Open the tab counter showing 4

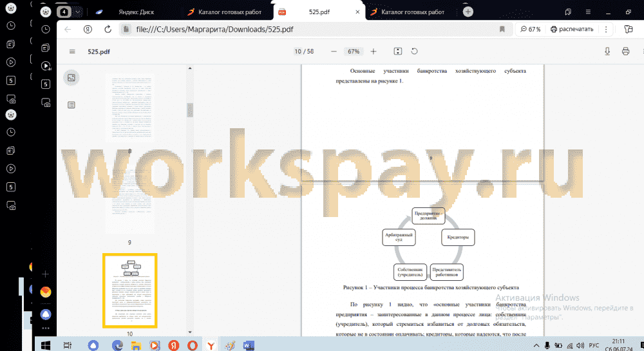click(x=64, y=12)
